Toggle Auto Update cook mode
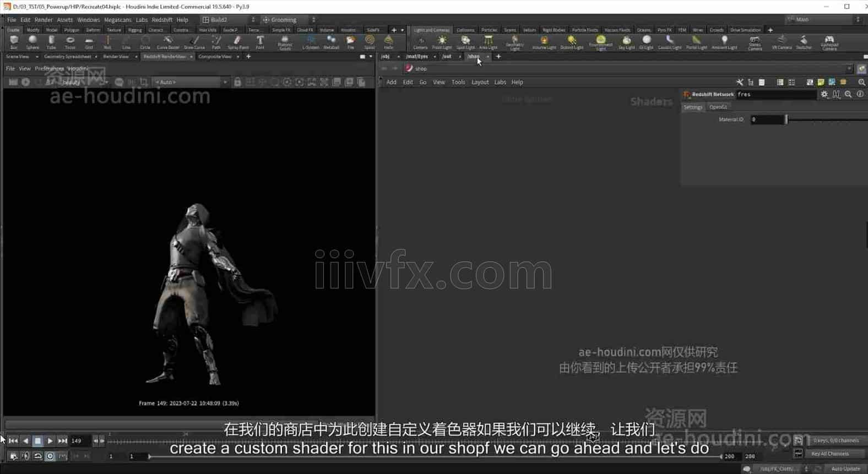This screenshot has height=474, width=868. coord(845,468)
